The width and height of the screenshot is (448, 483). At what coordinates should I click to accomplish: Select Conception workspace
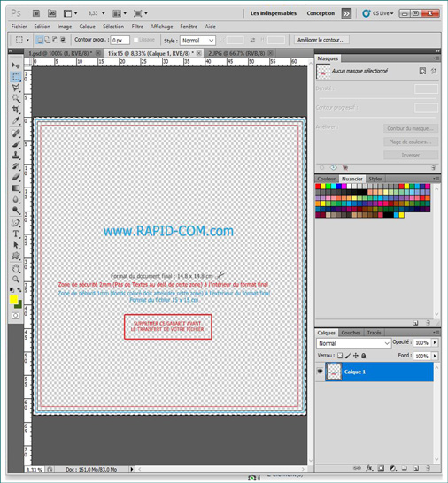(x=321, y=13)
